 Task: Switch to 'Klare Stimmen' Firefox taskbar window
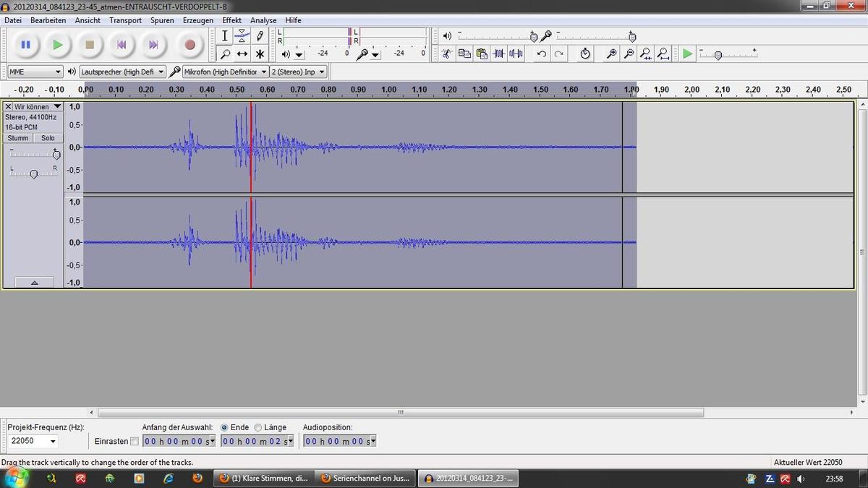(x=265, y=478)
